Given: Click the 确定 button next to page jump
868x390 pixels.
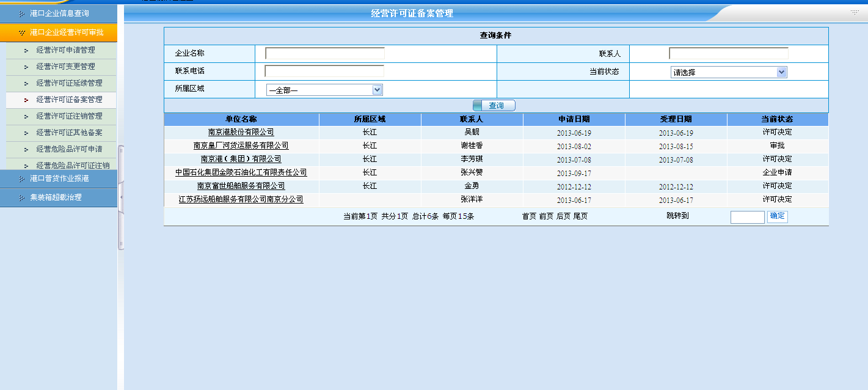Looking at the screenshot, I should click(x=777, y=216).
